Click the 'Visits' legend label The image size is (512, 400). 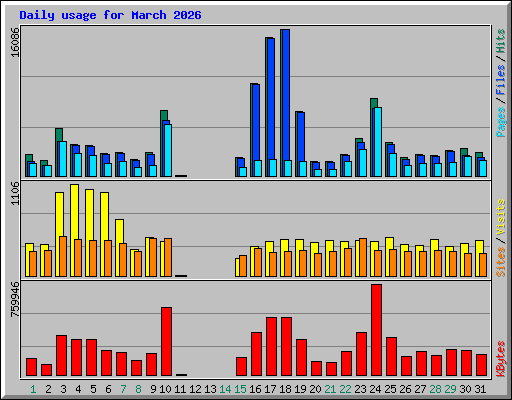[501, 217]
